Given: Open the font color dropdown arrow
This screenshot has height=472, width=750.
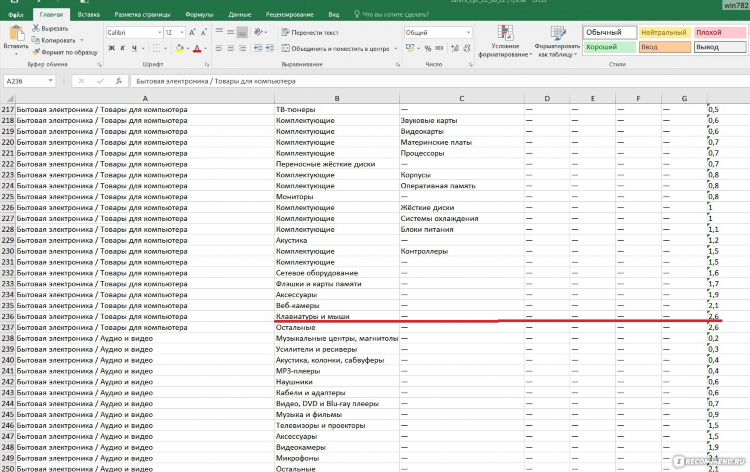Looking at the screenshot, I should click(205, 49).
